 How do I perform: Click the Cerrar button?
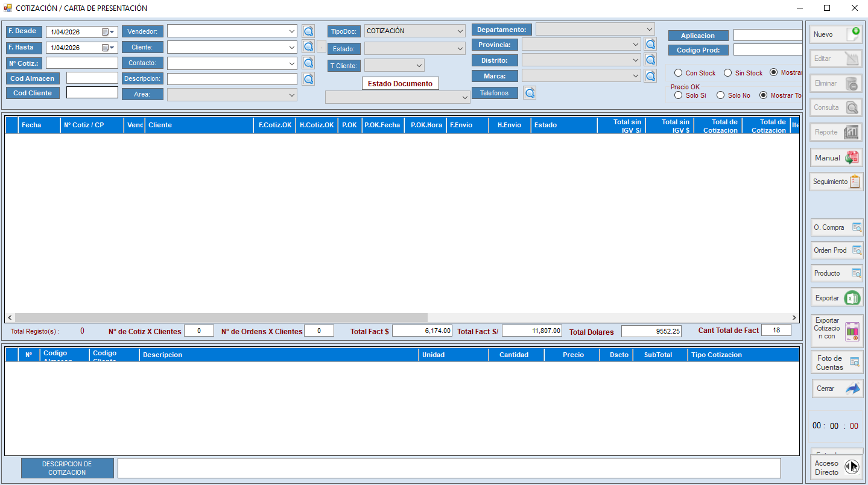click(x=836, y=388)
